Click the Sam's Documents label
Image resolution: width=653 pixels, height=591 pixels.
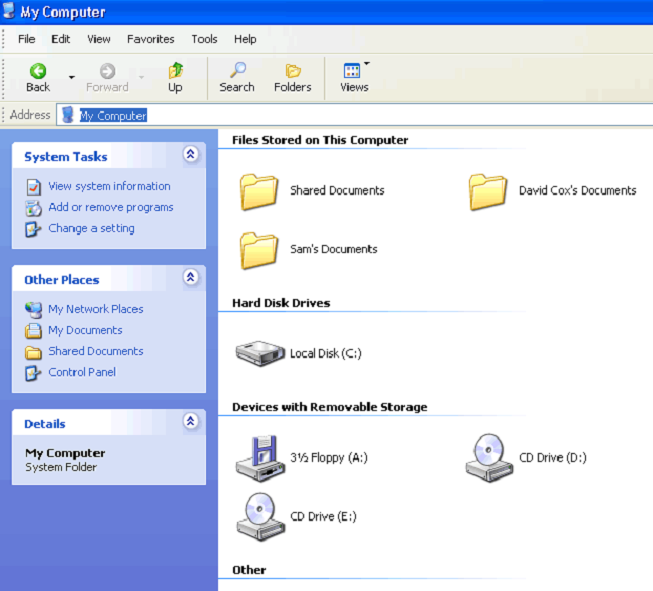334,249
